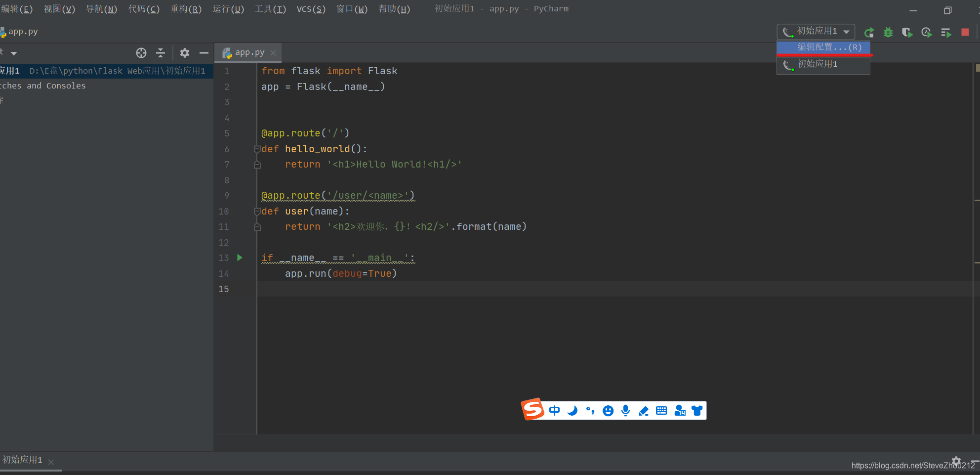Click line number 9 in the gutter
This screenshot has height=475, width=980.
coord(227,195)
